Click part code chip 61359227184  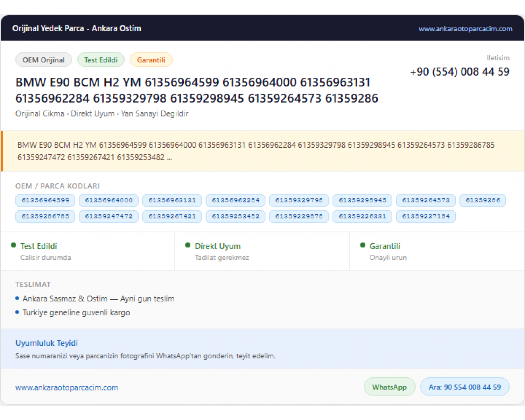point(426,216)
